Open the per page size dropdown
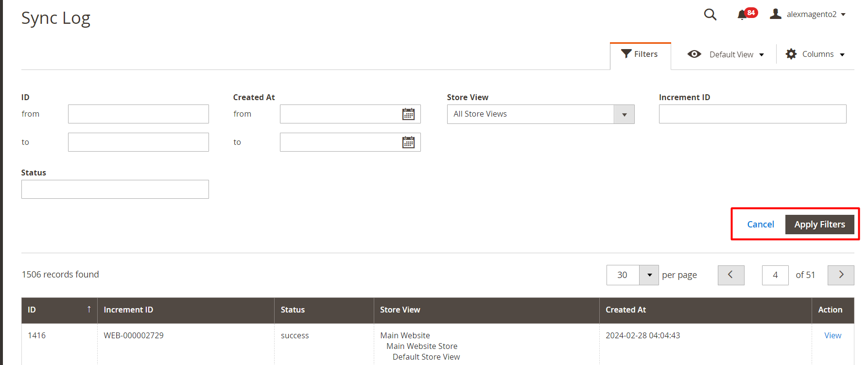The image size is (868, 365). click(x=649, y=275)
